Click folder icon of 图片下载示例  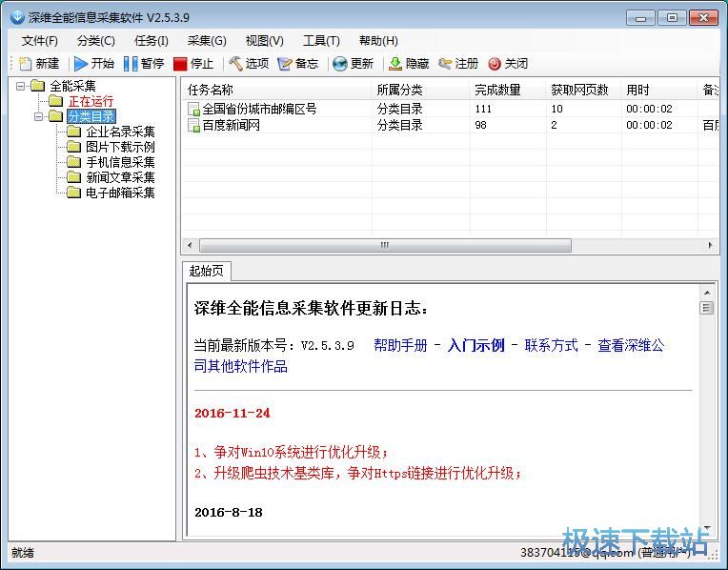pos(73,147)
